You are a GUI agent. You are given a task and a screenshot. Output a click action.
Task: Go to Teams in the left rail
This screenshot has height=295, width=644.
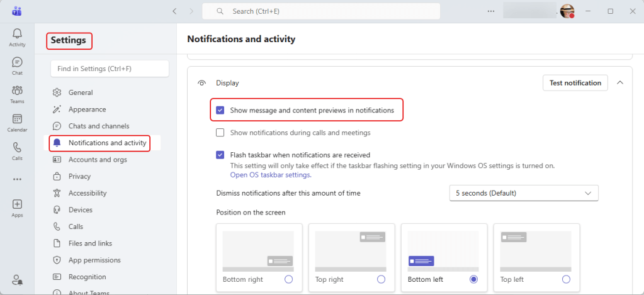pos(17,94)
